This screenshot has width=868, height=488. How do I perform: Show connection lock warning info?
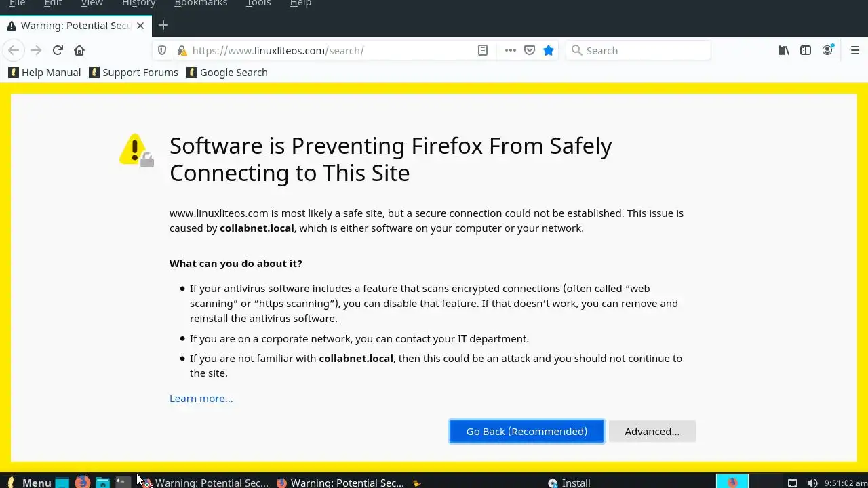click(181, 50)
